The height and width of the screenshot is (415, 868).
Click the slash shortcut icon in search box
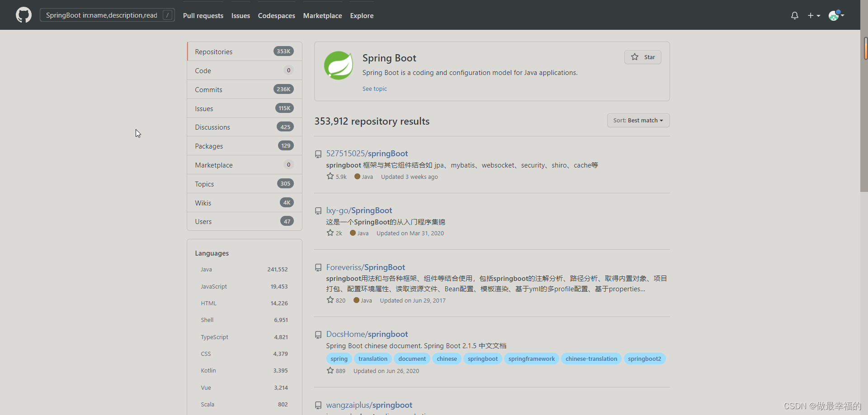click(168, 15)
